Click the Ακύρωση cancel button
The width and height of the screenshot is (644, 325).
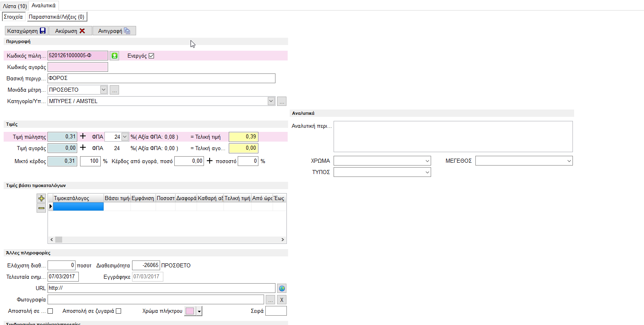(x=70, y=31)
